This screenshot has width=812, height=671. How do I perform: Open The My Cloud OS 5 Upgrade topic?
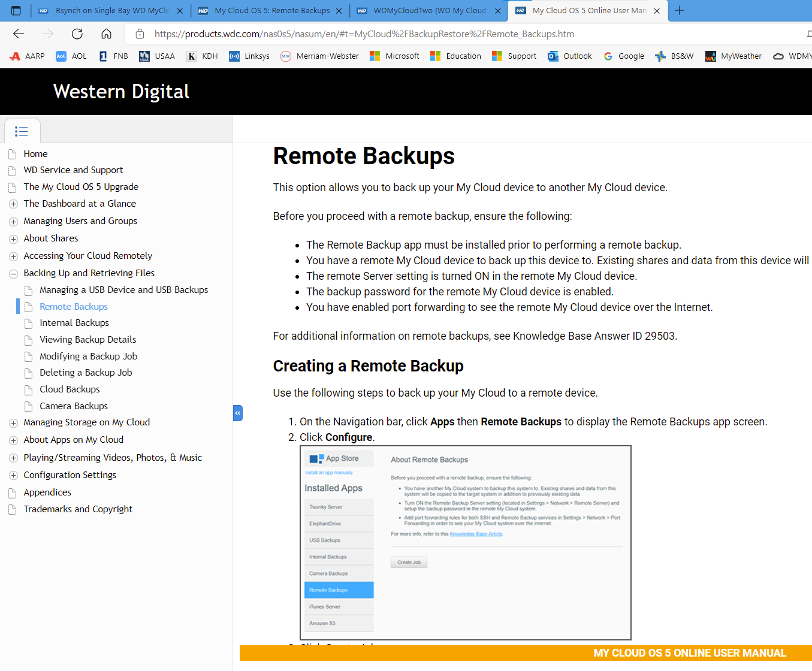pyautogui.click(x=81, y=187)
